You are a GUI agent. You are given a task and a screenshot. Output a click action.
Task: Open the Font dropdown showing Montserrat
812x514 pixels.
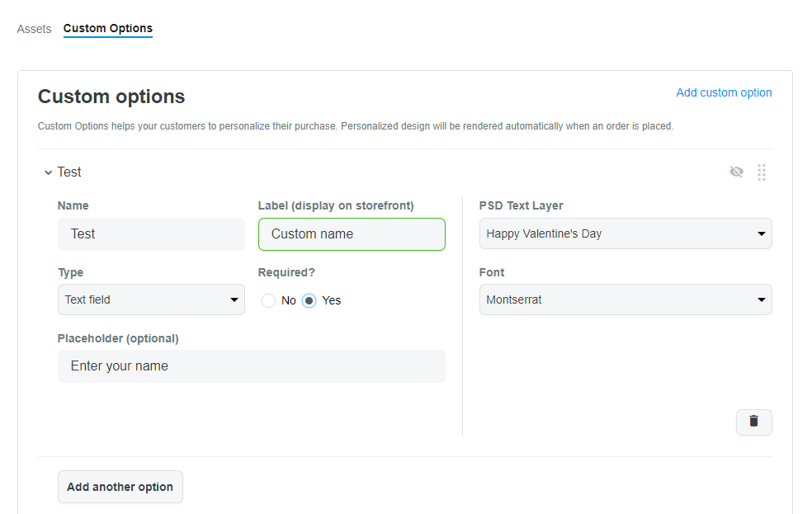click(x=626, y=299)
